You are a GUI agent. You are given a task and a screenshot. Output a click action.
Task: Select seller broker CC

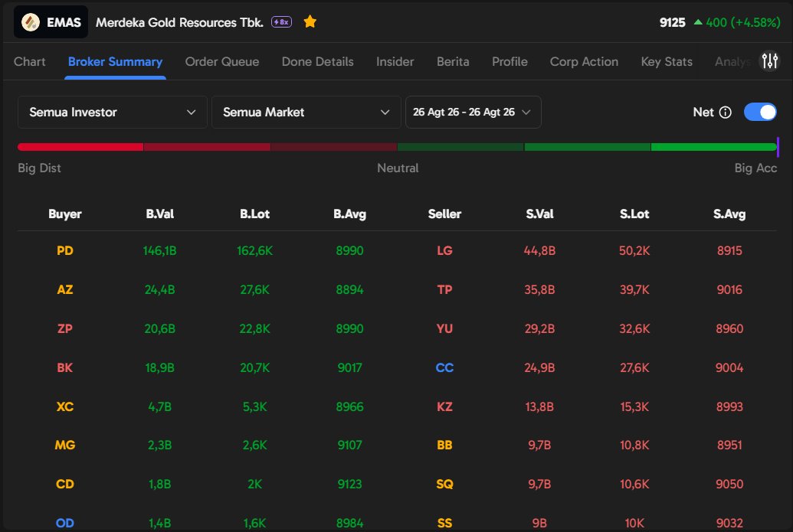point(444,367)
